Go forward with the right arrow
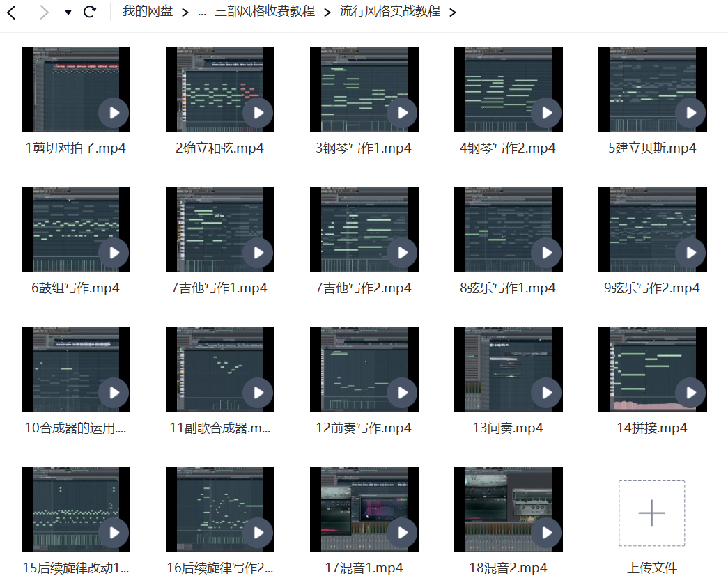The height and width of the screenshot is (585, 728). [44, 12]
